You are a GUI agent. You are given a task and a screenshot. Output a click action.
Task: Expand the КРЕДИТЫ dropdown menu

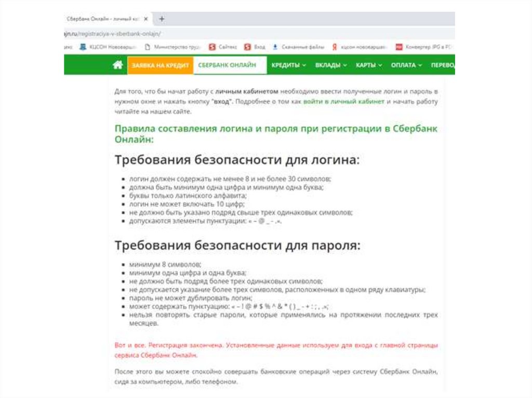click(288, 65)
